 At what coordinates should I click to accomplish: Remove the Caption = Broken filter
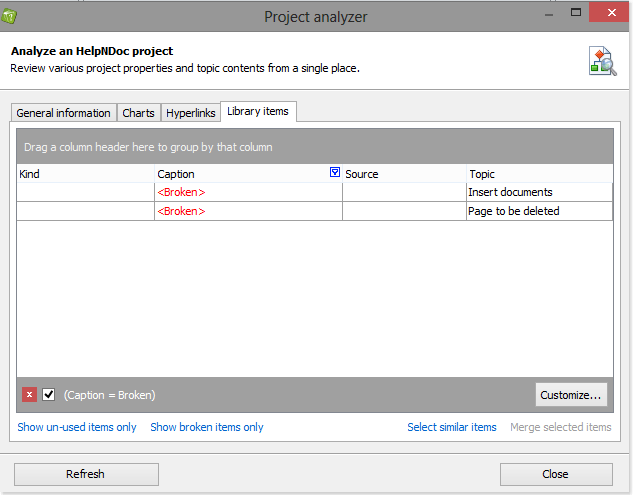(29, 394)
